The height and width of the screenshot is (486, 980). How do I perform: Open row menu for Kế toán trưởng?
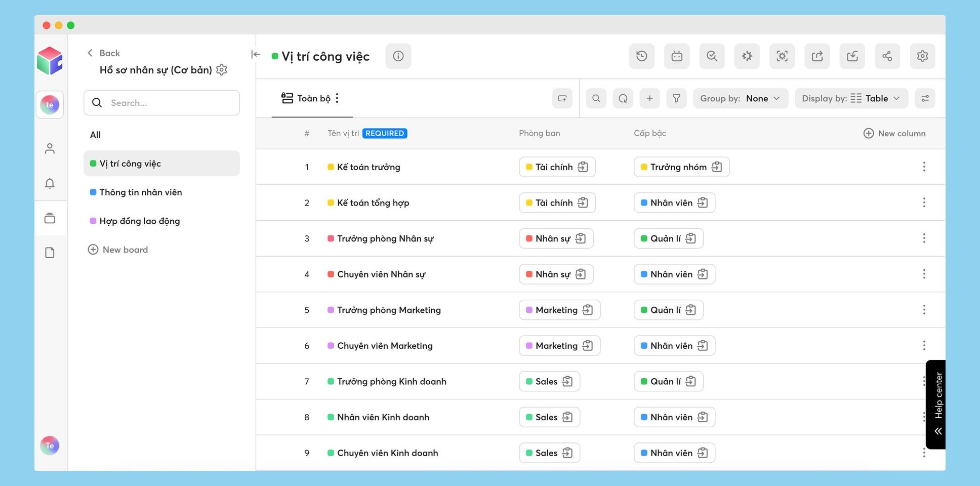point(924,167)
